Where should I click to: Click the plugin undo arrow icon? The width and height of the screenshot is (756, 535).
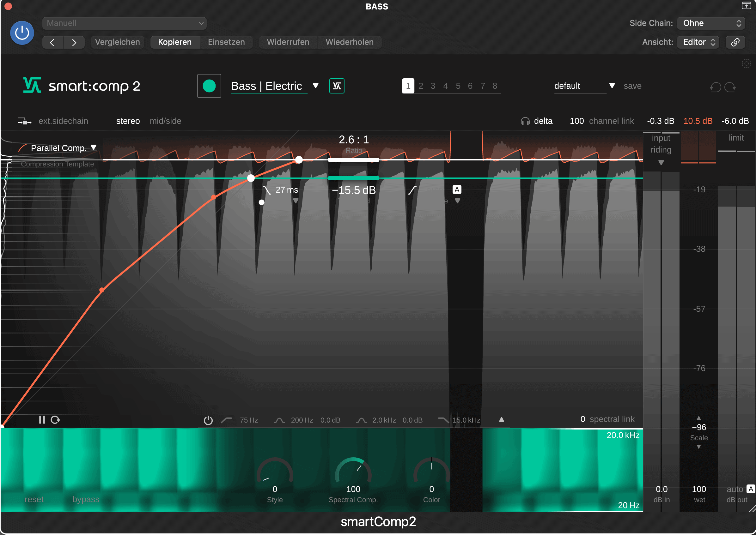(x=715, y=87)
